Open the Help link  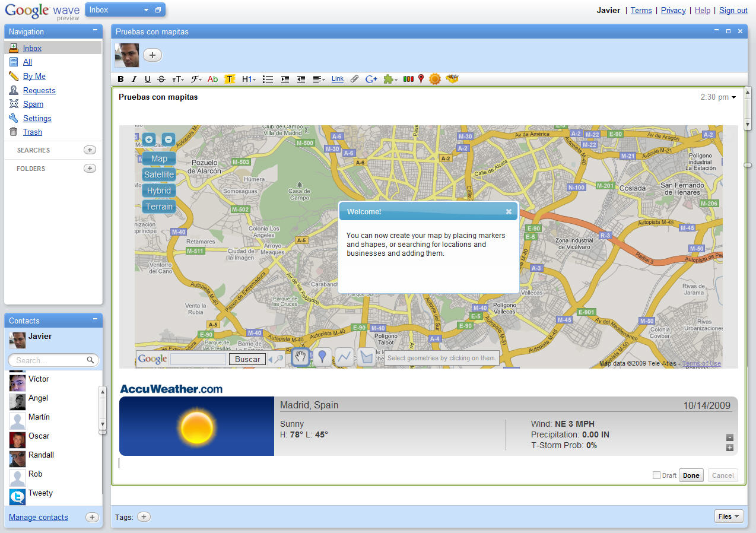tap(703, 10)
